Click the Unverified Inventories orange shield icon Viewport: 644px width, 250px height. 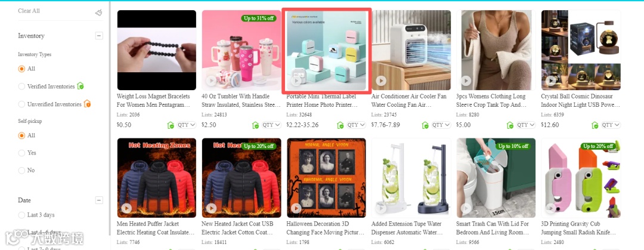(x=87, y=104)
